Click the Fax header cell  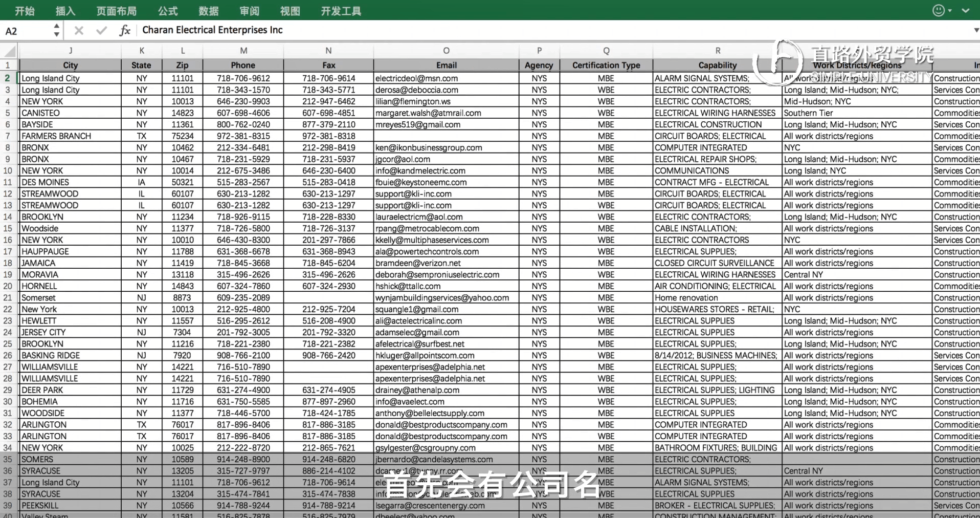tap(329, 65)
